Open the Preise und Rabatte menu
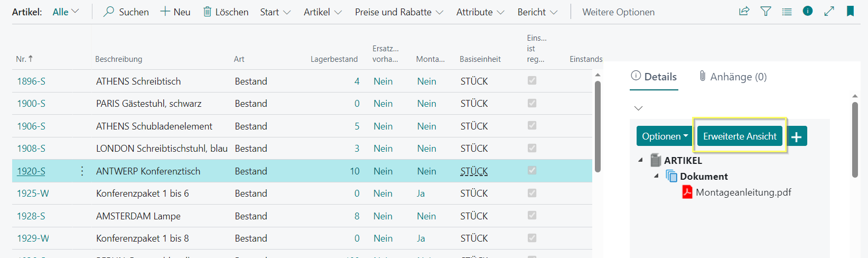 click(x=399, y=12)
